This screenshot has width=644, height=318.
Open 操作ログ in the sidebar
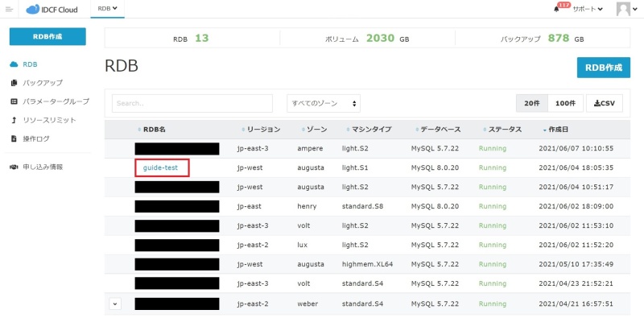[35, 138]
